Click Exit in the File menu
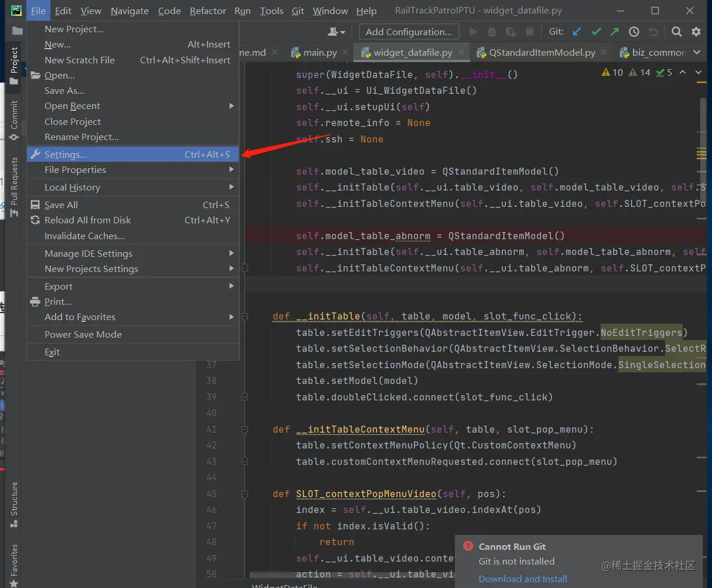712x588 pixels. point(133,352)
